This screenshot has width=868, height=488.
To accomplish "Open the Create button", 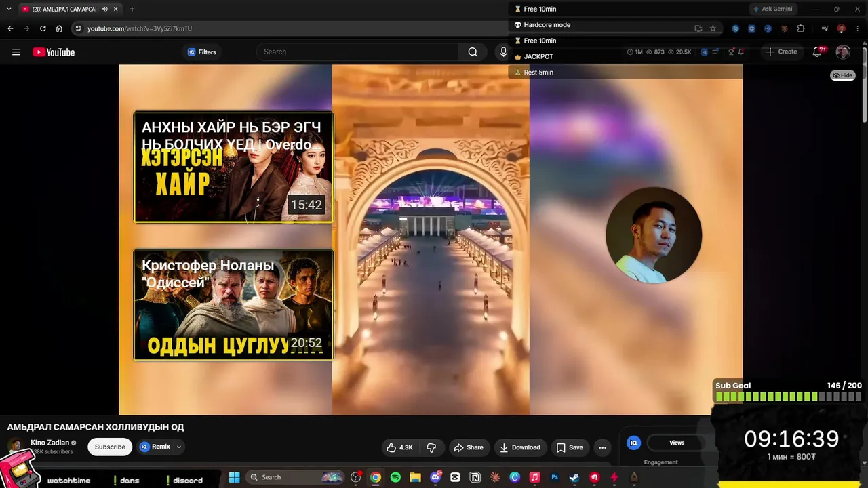I will 781,52.
